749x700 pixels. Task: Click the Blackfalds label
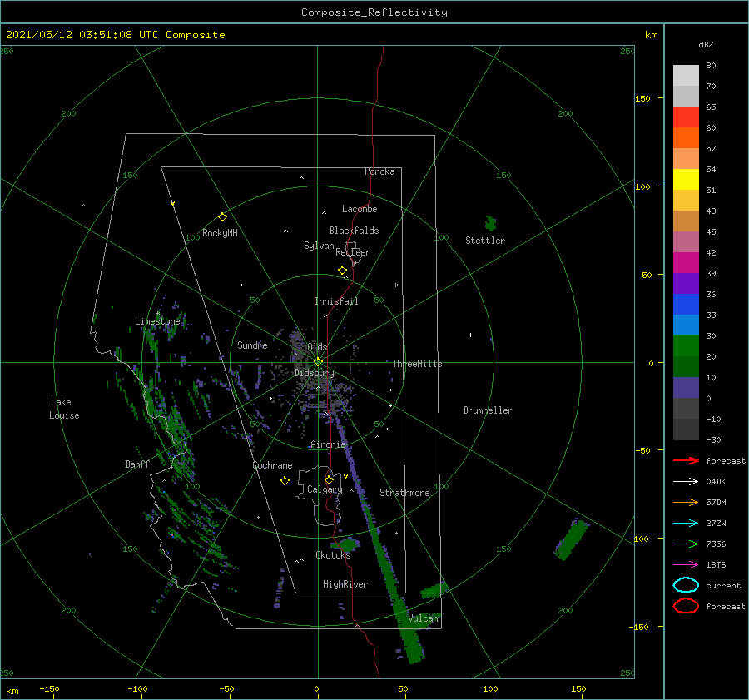coord(354,231)
